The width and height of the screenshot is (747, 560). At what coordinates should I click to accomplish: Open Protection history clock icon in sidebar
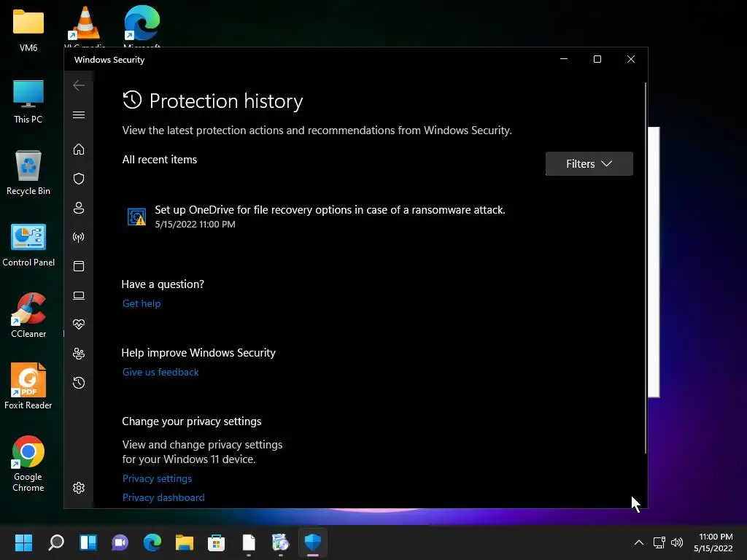coord(79,382)
